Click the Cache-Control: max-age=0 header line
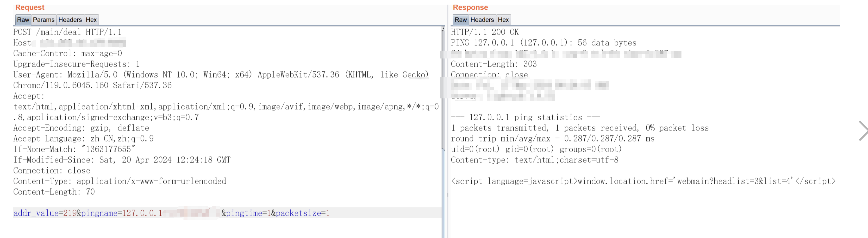Image resolution: width=868 pixels, height=238 pixels. [67, 53]
